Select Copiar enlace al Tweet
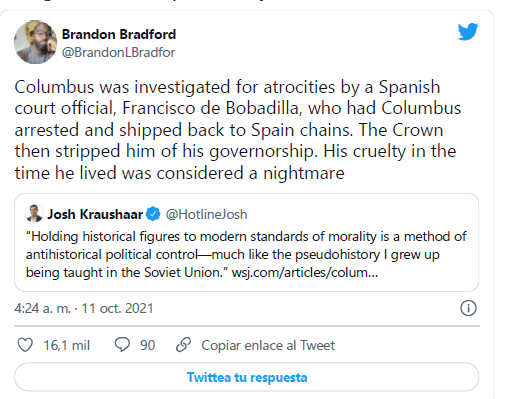 [x=268, y=345]
